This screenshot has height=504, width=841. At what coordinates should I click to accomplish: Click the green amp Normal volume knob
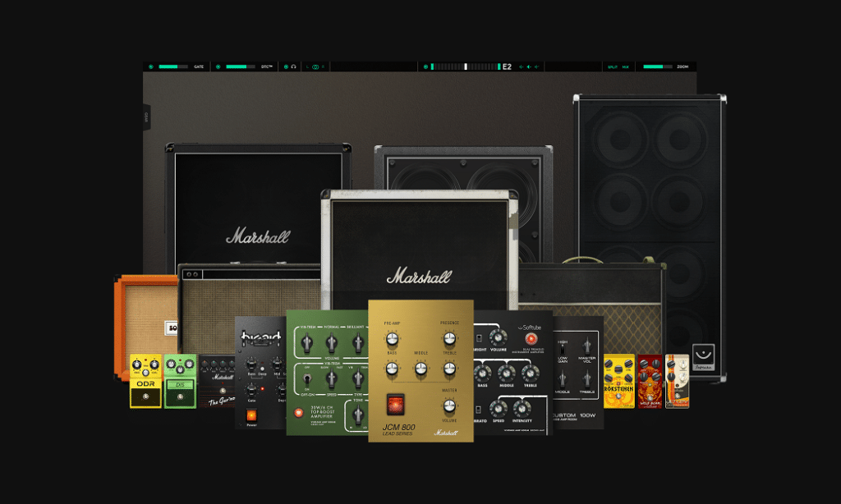332,342
